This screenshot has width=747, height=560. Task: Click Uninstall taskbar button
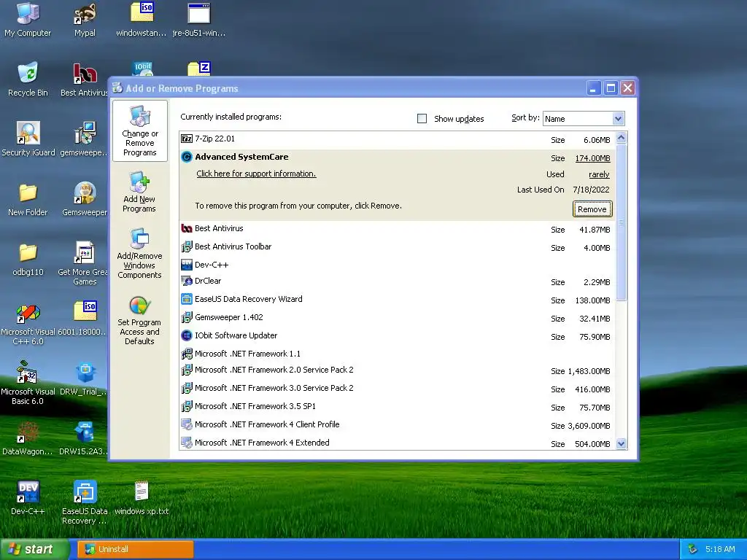pyautogui.click(x=136, y=549)
